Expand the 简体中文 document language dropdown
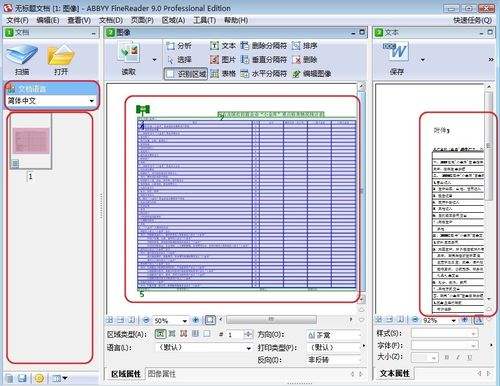500x386 pixels. click(x=91, y=101)
